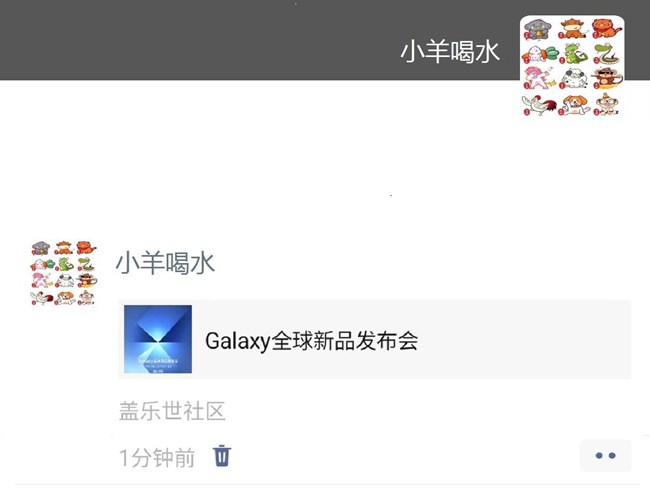
Task: Tap the monkey with sunglasses in the header avatar
Action: tap(606, 78)
